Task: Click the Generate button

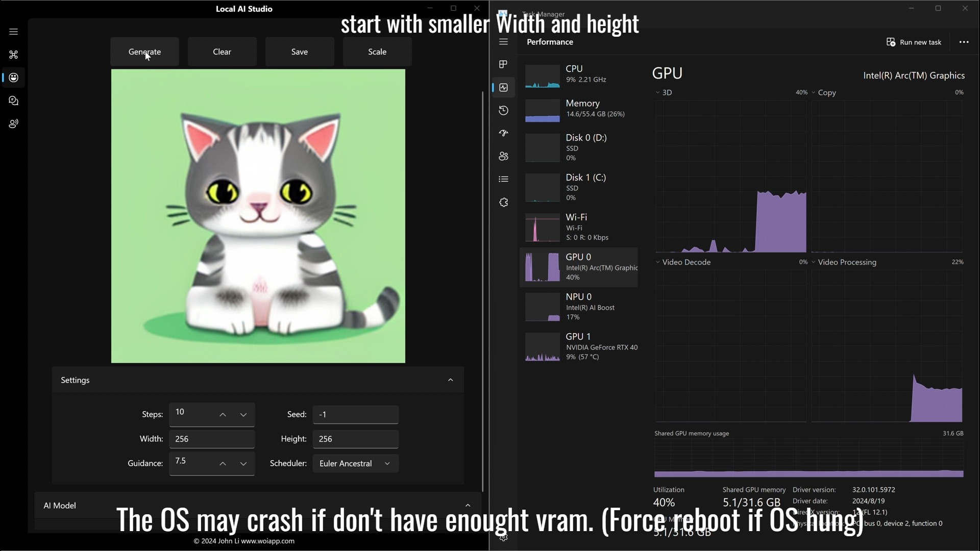Action: tap(144, 51)
